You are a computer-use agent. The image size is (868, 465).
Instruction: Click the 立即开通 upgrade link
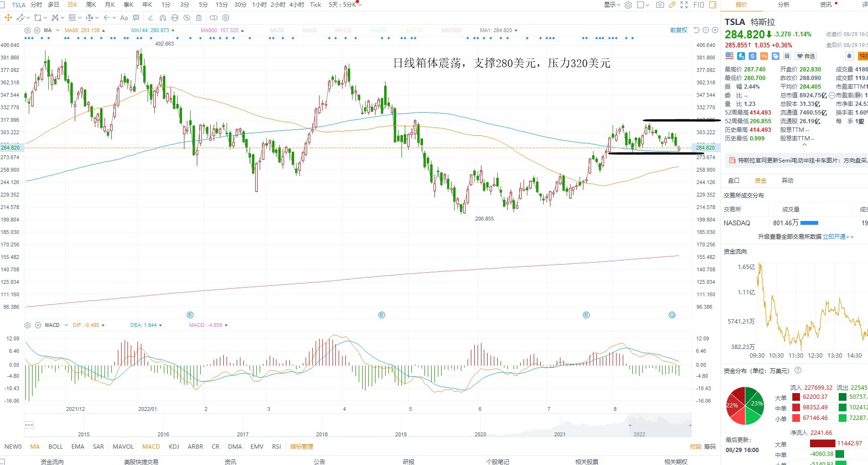[838, 237]
